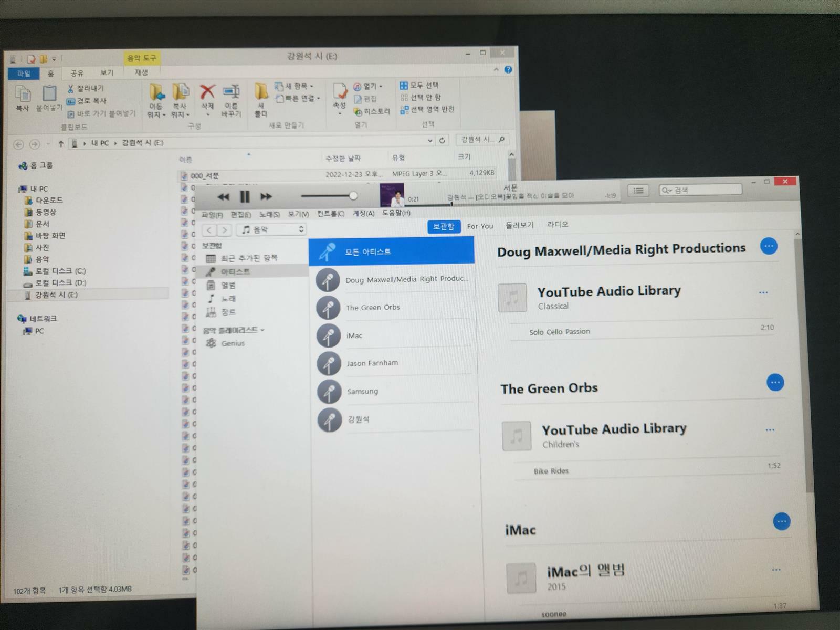
Task: Play the song Bike Rides
Action: (x=551, y=471)
